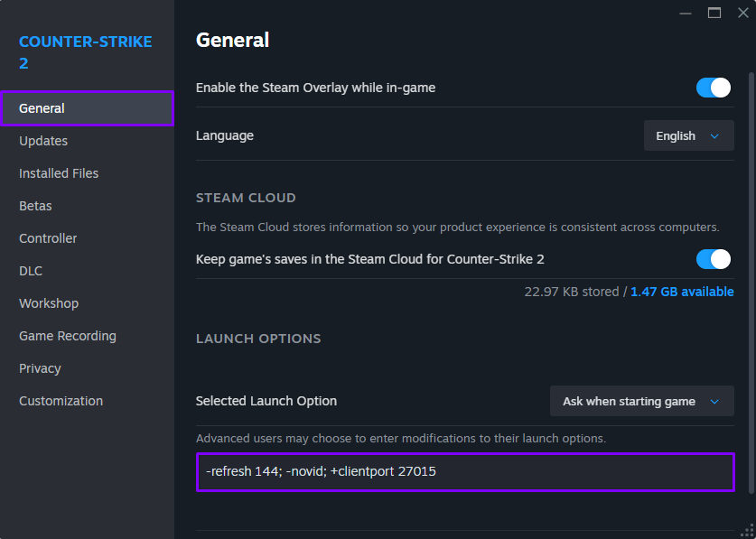Disable the Steam Overlay while in-game toggle
Viewport: 756px width, 539px height.
(x=713, y=88)
